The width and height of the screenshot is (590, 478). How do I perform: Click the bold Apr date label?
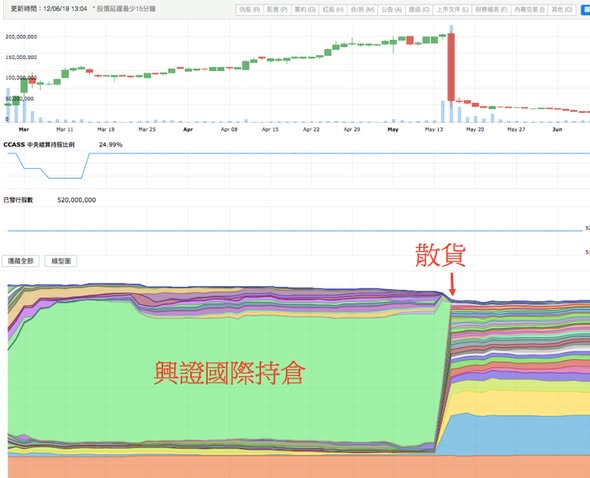(x=188, y=129)
